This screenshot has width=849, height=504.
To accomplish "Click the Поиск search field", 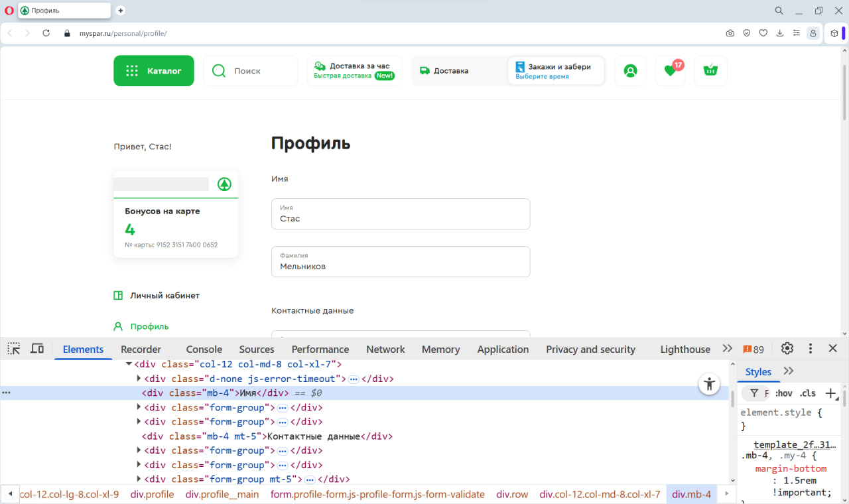I will [x=250, y=71].
